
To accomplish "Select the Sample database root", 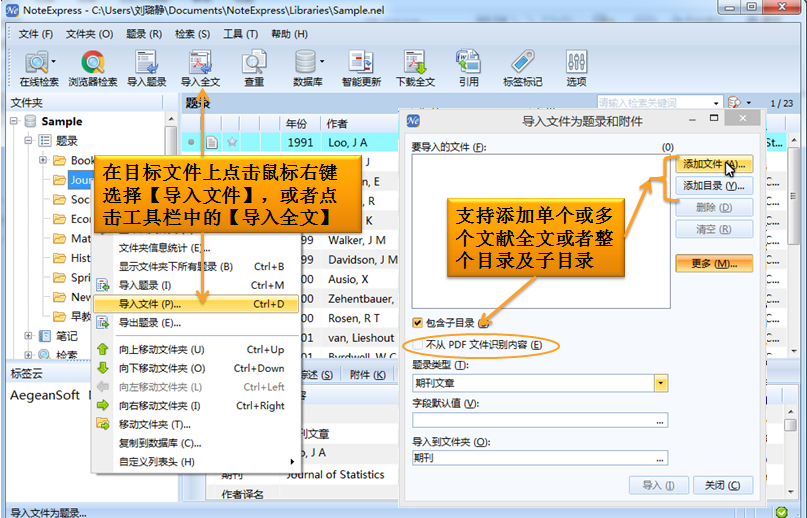I will click(x=61, y=122).
